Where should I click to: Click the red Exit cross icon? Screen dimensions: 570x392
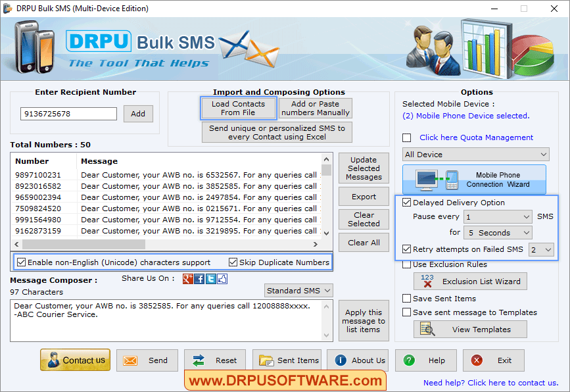pyautogui.click(x=477, y=360)
